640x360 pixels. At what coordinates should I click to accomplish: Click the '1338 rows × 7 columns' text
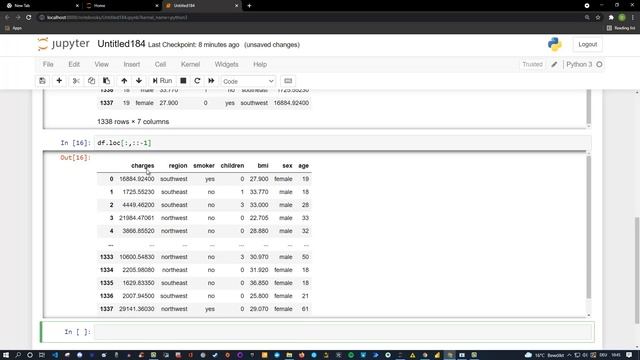pos(133,122)
